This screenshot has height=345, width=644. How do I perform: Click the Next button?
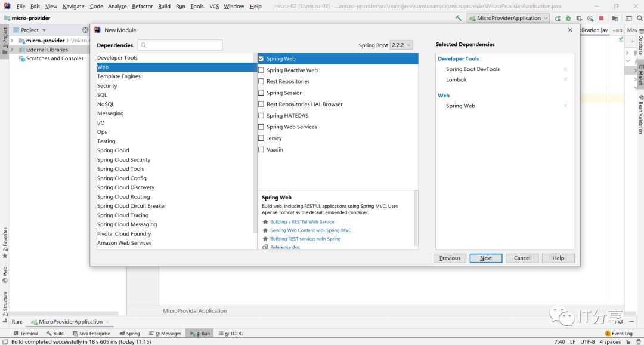point(486,258)
